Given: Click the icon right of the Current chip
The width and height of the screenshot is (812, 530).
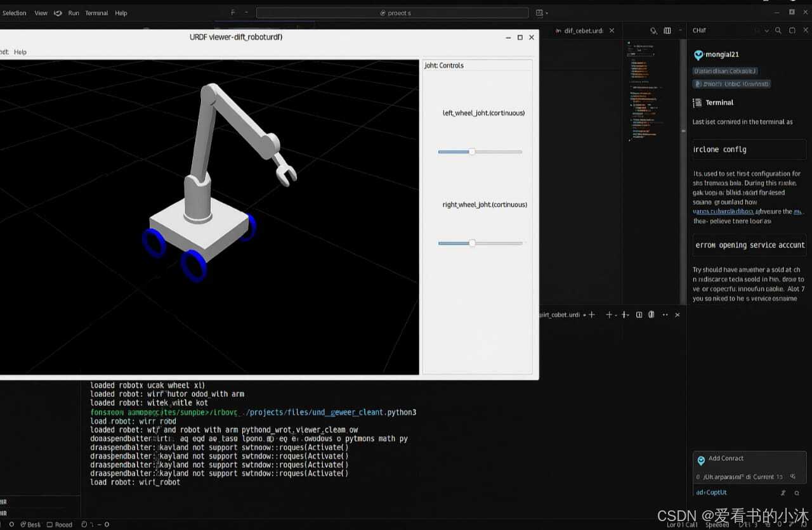Looking at the screenshot, I should [x=793, y=477].
